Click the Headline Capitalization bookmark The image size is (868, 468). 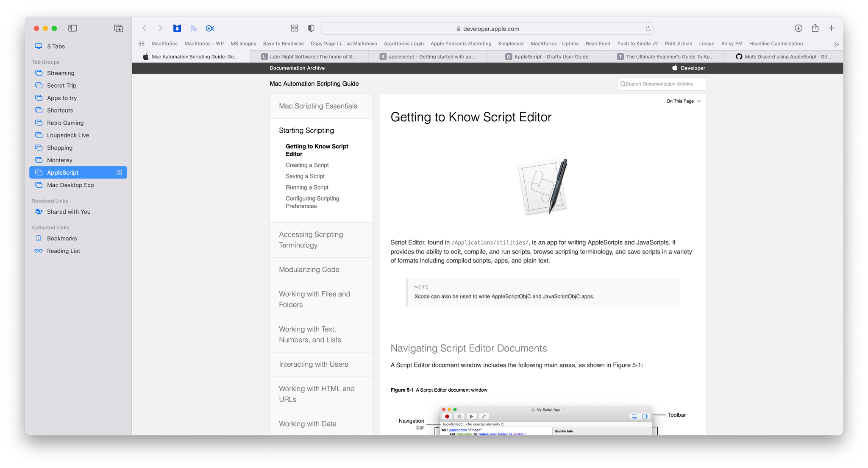(x=776, y=44)
